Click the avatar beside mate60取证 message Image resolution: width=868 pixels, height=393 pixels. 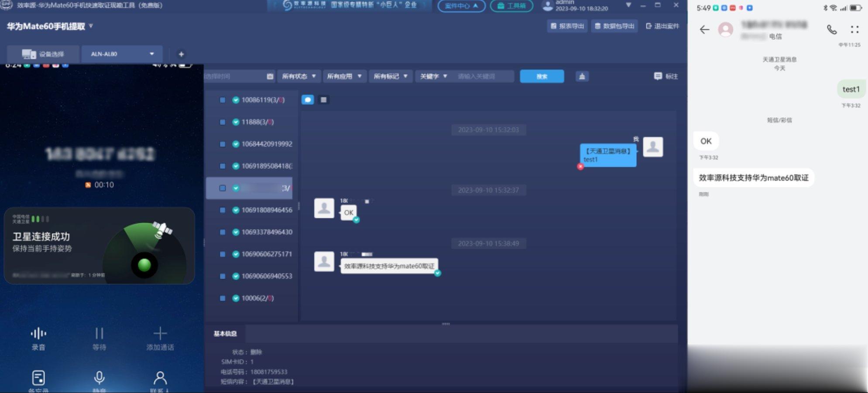tap(324, 261)
